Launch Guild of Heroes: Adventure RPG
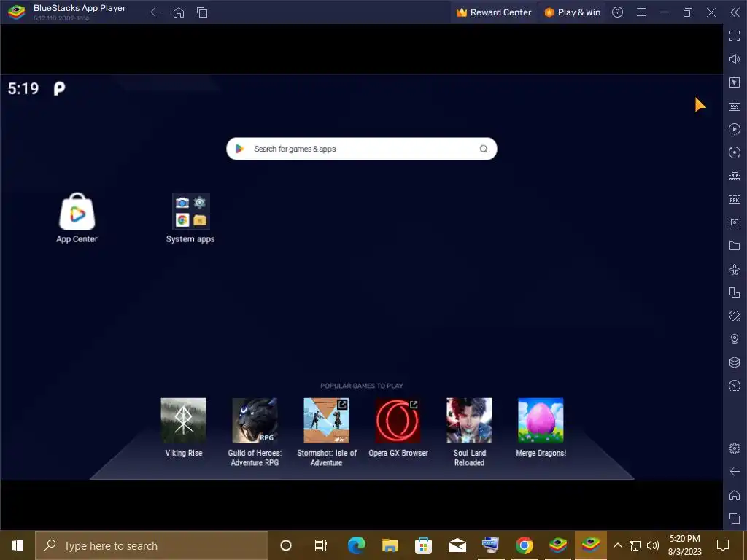This screenshot has width=747, height=560. (x=255, y=421)
